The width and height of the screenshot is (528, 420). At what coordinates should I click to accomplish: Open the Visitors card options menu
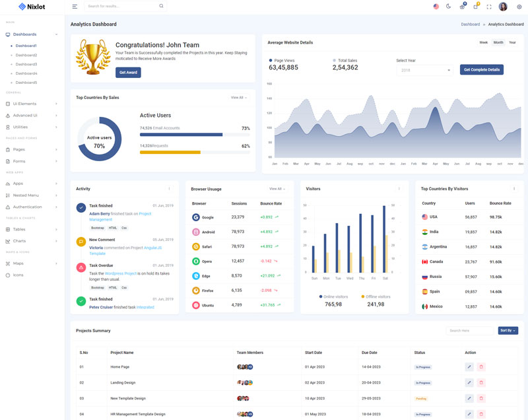pos(399,189)
